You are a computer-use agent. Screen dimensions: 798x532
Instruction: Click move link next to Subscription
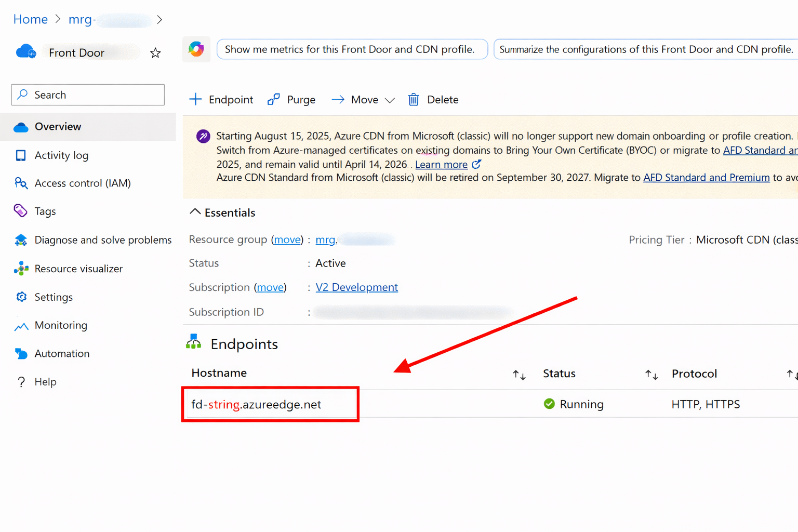pos(270,287)
